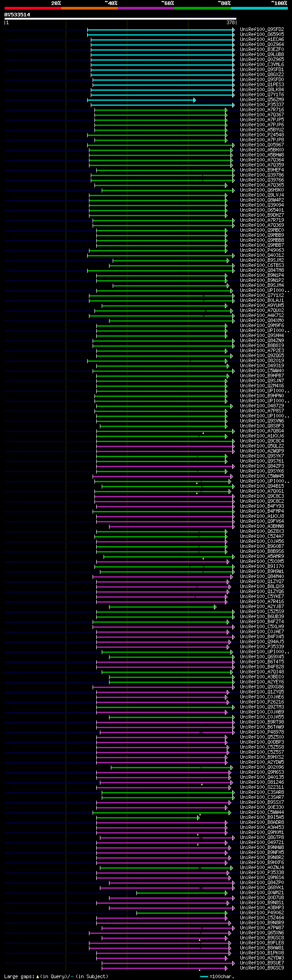This screenshot has width=292, height=980.
Task: Select the UniRef100_B6T4T5 label
Action: (x=262, y=662)
